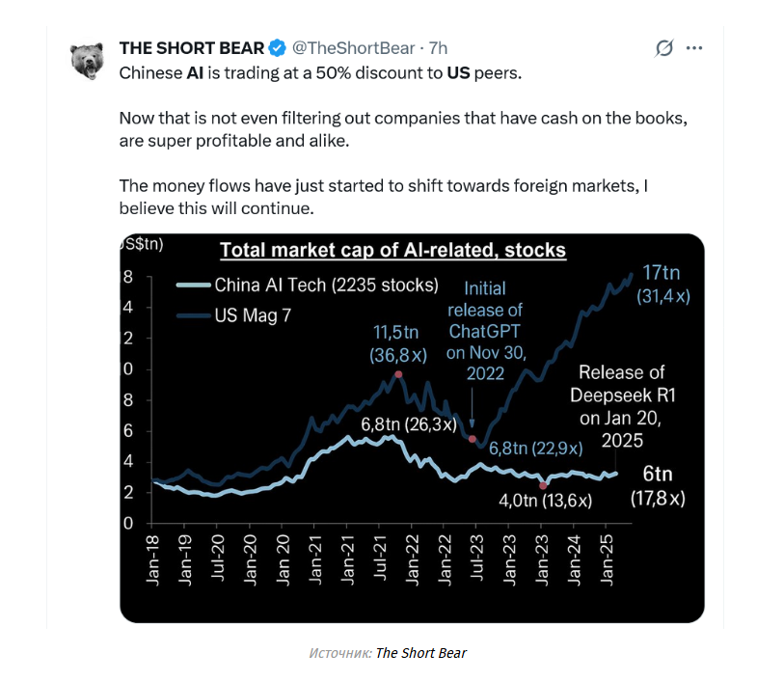Screen dimensions: 784x681
Task: Open THE SHORT BEAR display name
Action: point(191,47)
